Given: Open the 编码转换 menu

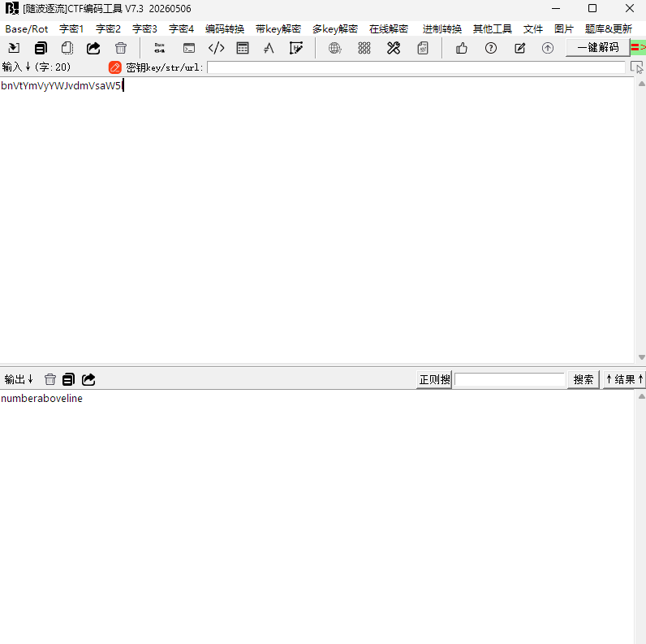Looking at the screenshot, I should coord(225,29).
